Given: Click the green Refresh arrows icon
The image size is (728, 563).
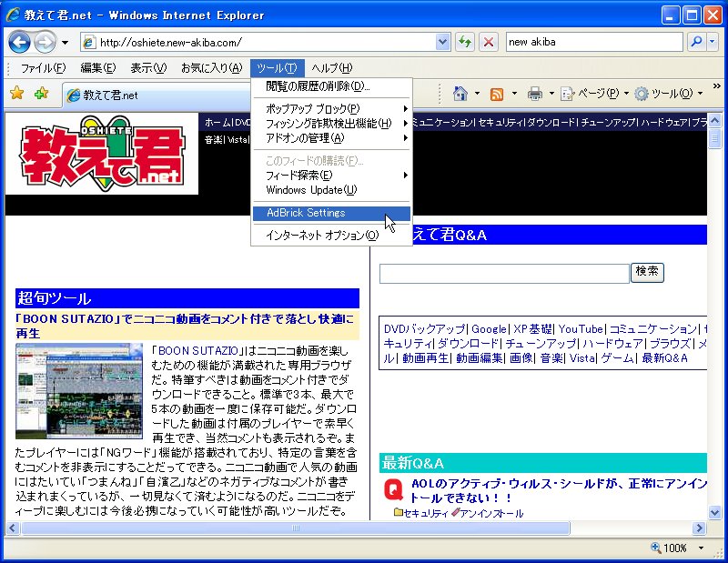Looking at the screenshot, I should point(465,42).
